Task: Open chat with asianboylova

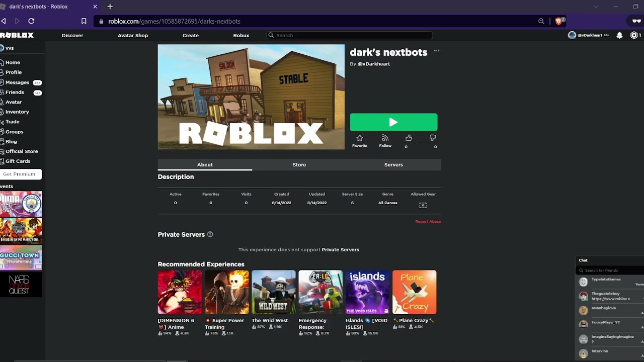Action: coord(610,310)
